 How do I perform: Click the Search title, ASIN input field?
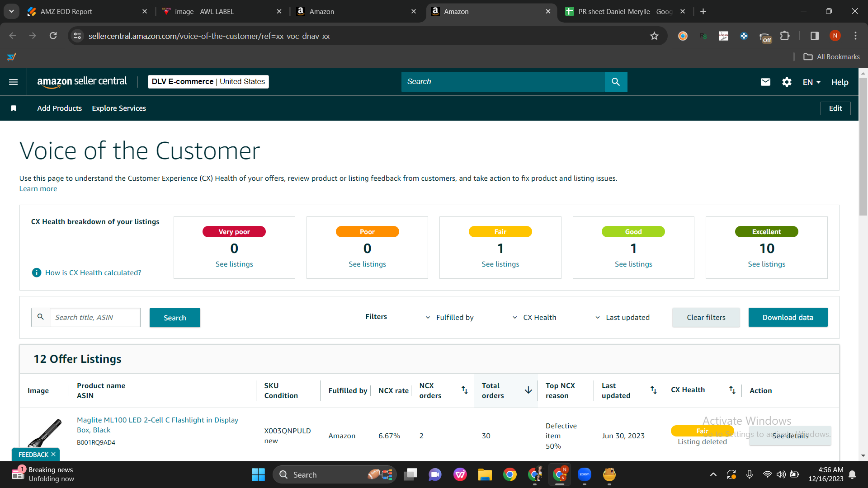(x=95, y=317)
